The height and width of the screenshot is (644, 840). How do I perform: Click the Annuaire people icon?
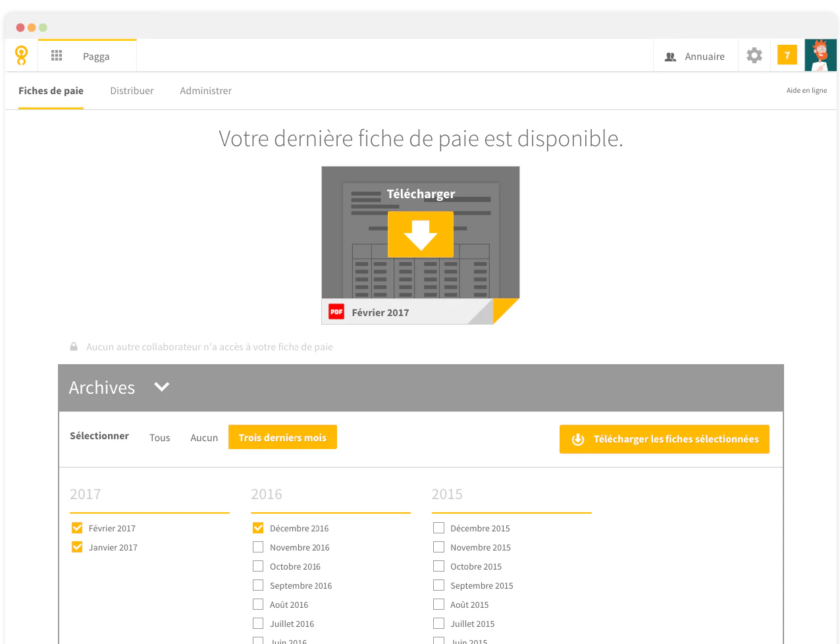pos(670,57)
